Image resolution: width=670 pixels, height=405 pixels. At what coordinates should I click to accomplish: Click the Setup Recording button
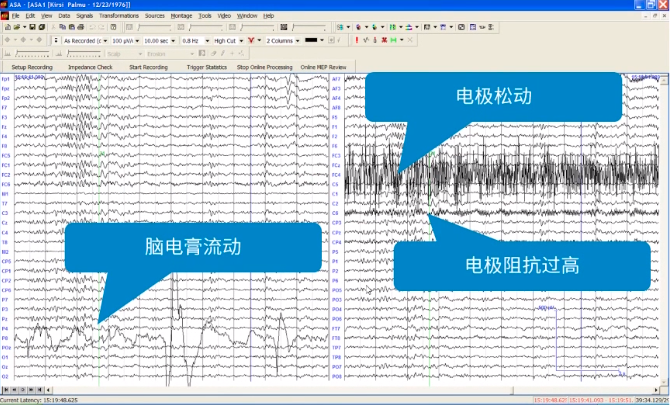coord(32,67)
